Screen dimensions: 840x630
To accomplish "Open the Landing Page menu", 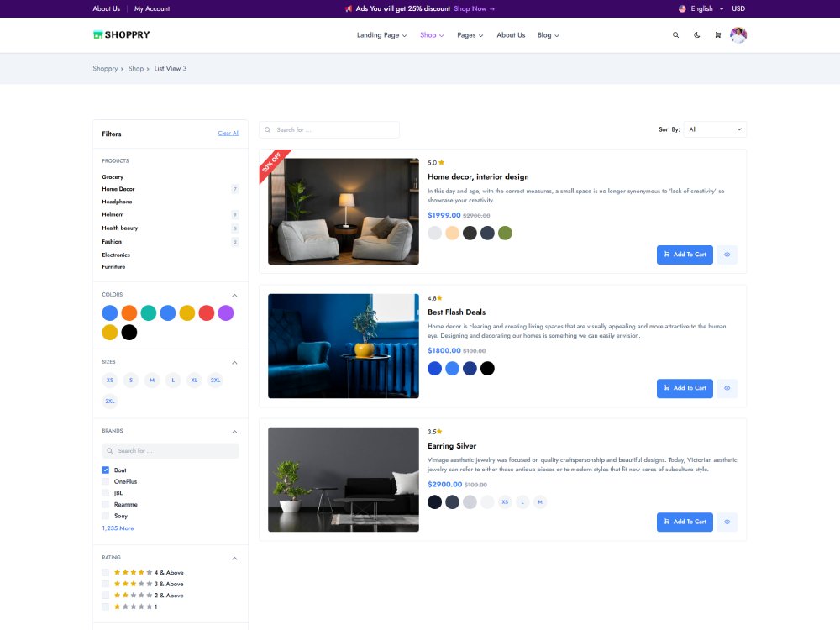I will 381,35.
